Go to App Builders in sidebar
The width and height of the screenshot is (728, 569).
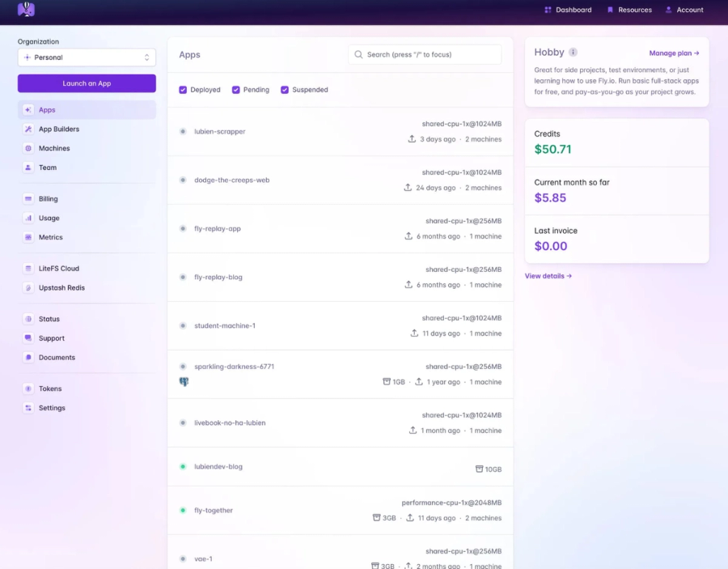(x=87, y=130)
